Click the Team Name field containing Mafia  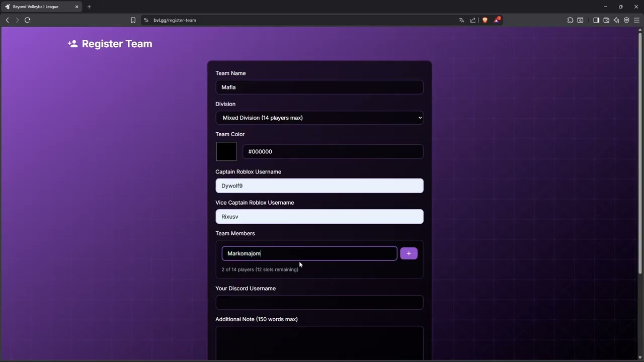click(319, 87)
